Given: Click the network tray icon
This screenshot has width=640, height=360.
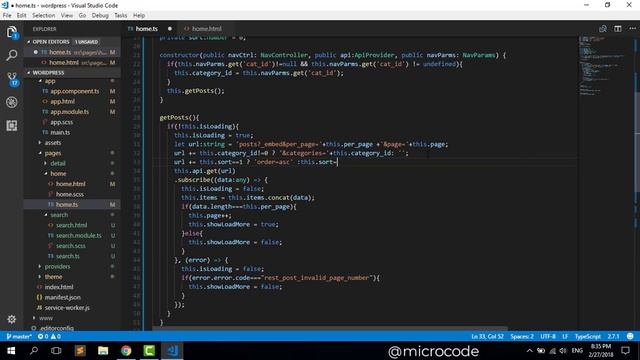Looking at the screenshot, I should [552, 351].
